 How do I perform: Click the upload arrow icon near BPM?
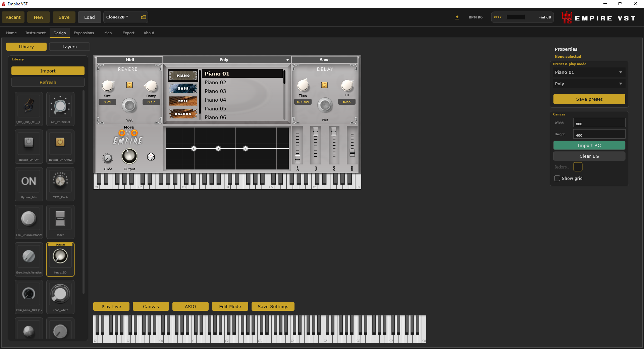click(457, 17)
